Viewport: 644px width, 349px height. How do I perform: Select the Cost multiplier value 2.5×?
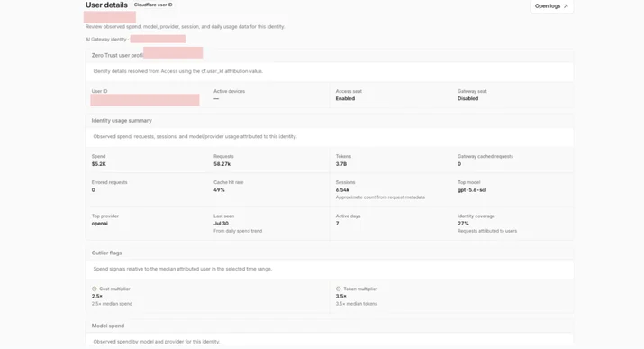pos(97,297)
